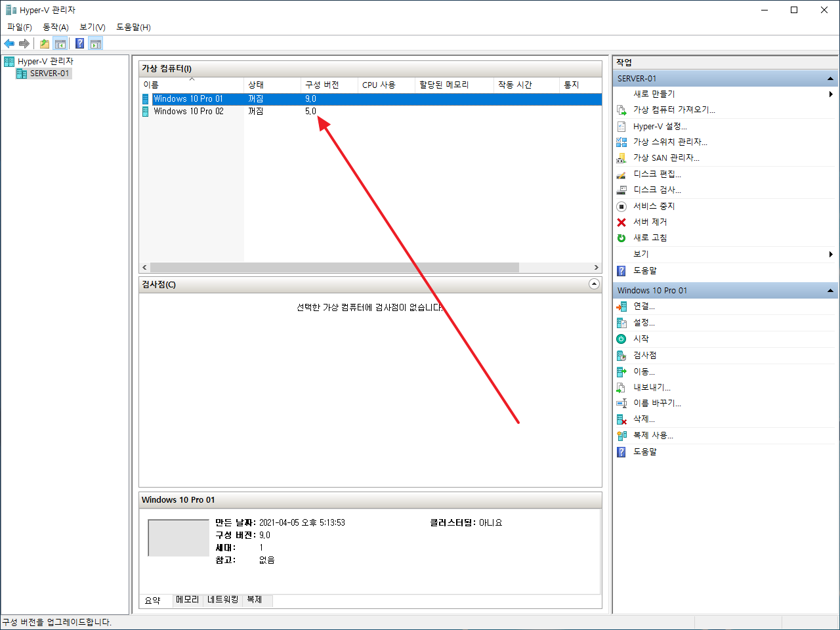Click the 디스크 검사 icon
Viewport: 840px width, 630px height.
click(x=621, y=190)
